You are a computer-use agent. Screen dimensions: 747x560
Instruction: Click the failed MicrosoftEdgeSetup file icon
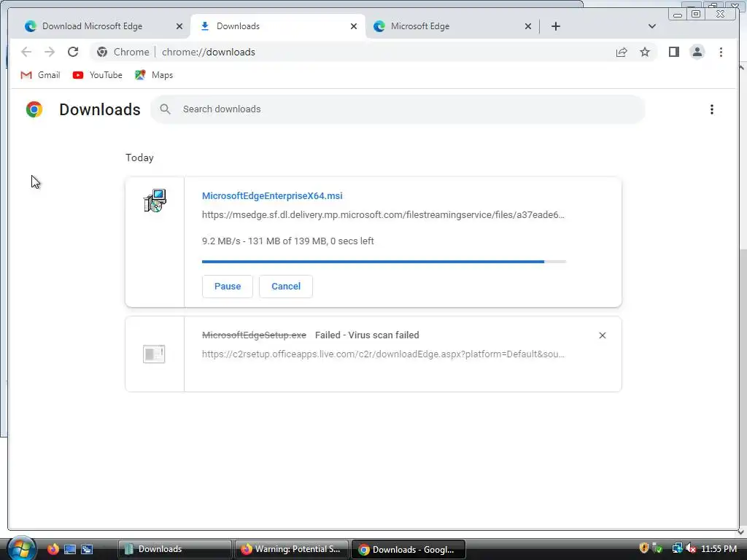[154, 354]
